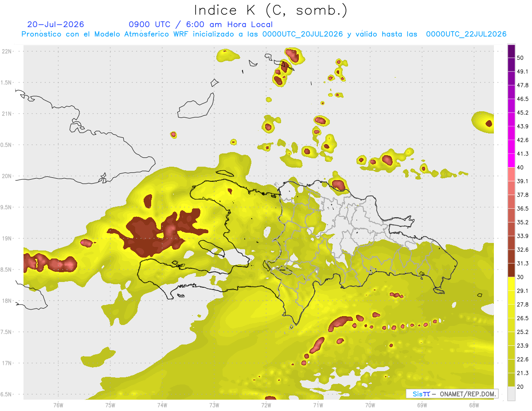Click the legend value '47.8'

click(x=523, y=85)
